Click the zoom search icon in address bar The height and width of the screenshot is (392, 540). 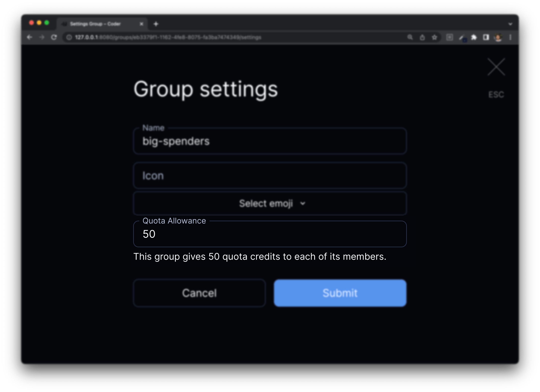410,37
